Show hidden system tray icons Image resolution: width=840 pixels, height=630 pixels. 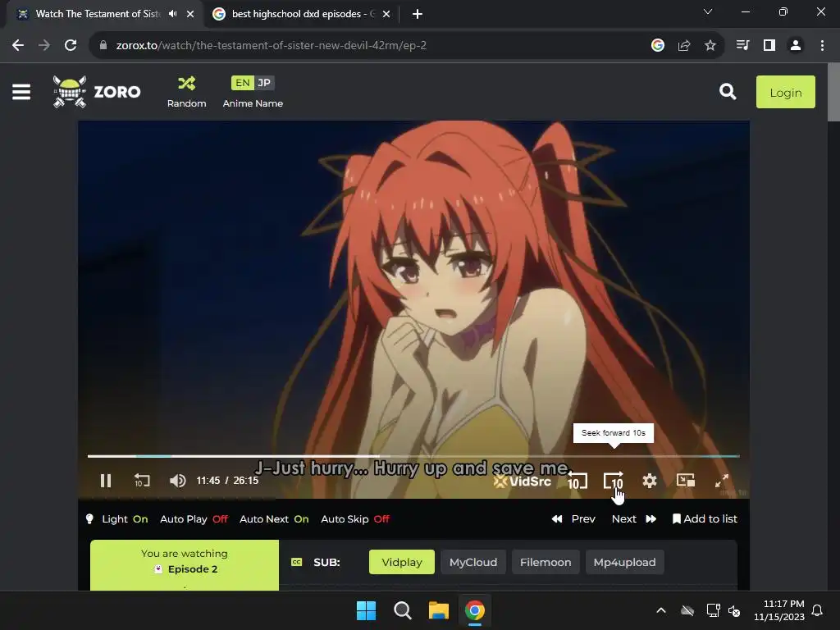[x=661, y=610]
